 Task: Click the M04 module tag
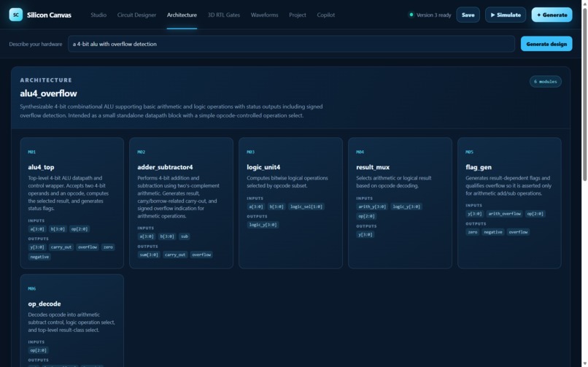360,152
